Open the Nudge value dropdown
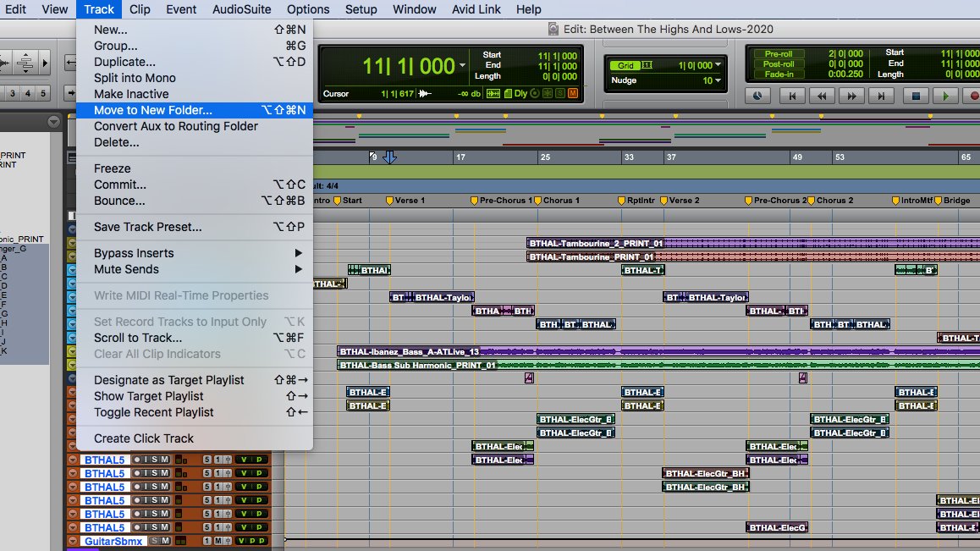This screenshot has height=551, width=980. pos(718,80)
